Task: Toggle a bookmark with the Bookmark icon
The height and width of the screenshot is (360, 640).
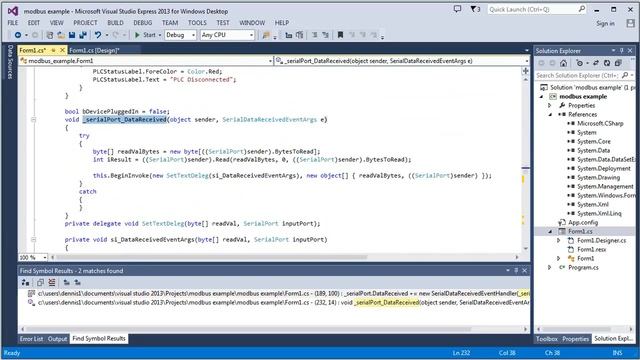Action: click(340, 35)
